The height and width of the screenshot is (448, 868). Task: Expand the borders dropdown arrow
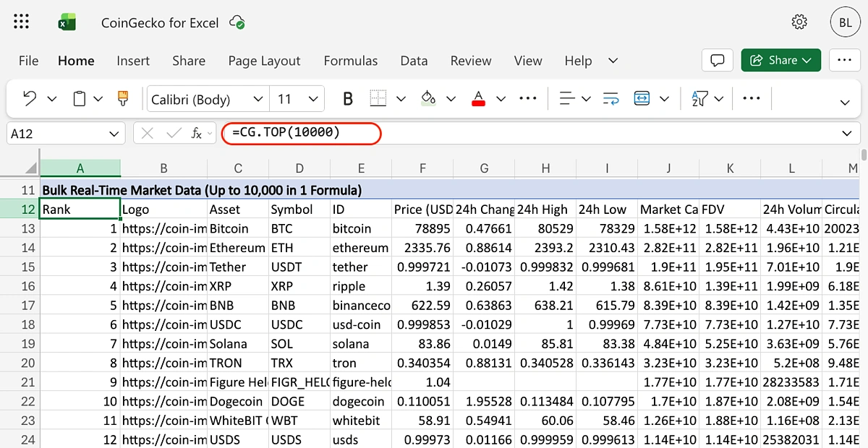tap(401, 99)
